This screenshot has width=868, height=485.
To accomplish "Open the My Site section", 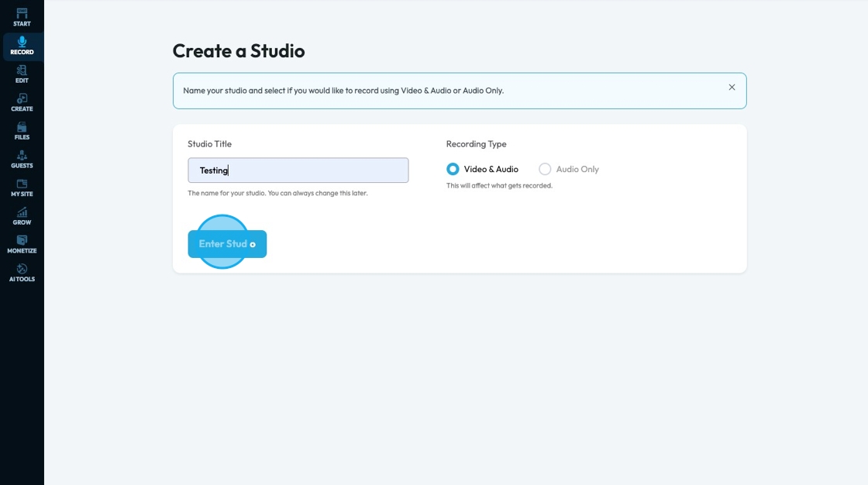I will pos(22,187).
